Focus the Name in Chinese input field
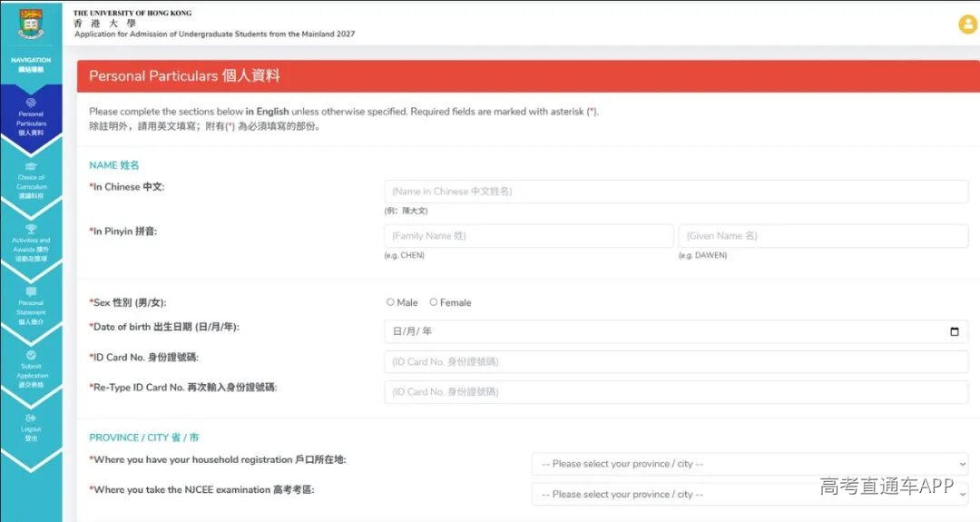Viewport: 980px width, 522px height. coord(676,192)
